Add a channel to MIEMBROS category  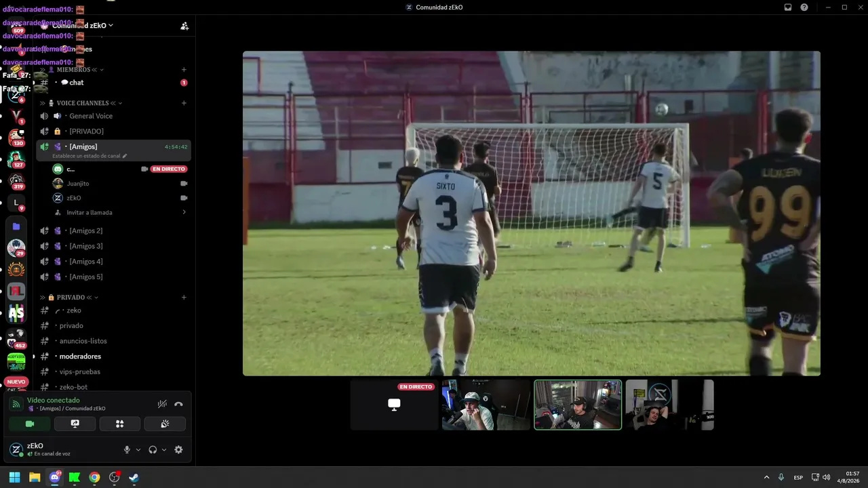pos(184,69)
